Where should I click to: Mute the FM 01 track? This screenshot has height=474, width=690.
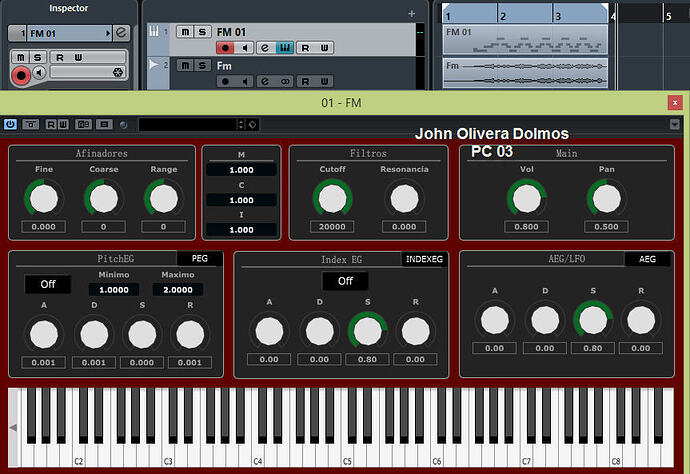coord(185,32)
